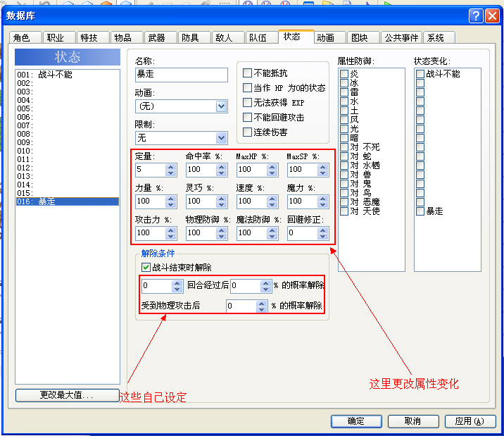Open the 物品 tab
Image resolution: width=504 pixels, height=436 pixels.
pyautogui.click(x=127, y=37)
